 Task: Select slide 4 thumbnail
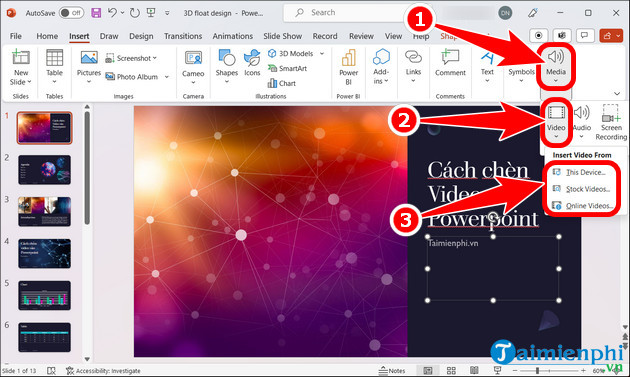point(44,254)
